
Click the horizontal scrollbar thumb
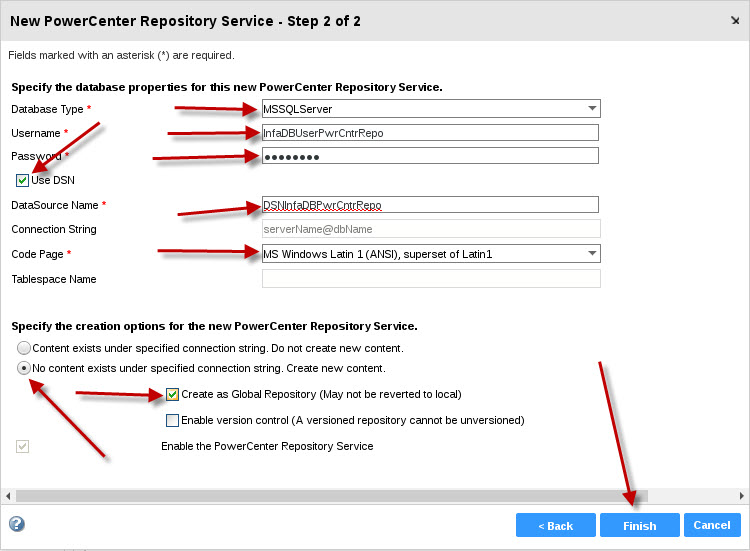coord(332,496)
